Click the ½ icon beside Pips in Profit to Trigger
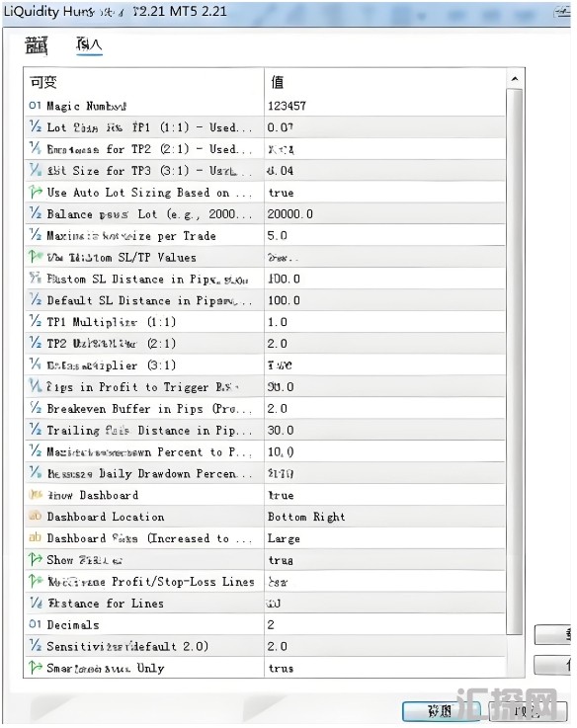 click(36, 386)
